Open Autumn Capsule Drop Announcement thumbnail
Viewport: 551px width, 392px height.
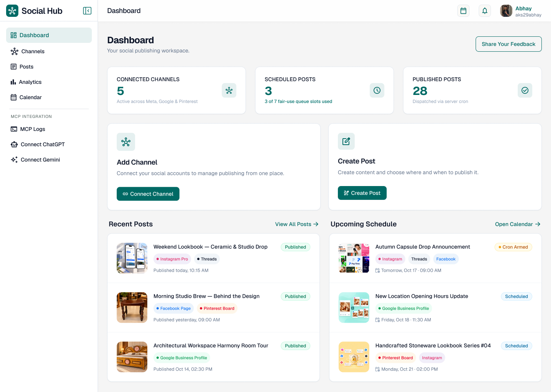click(x=354, y=258)
